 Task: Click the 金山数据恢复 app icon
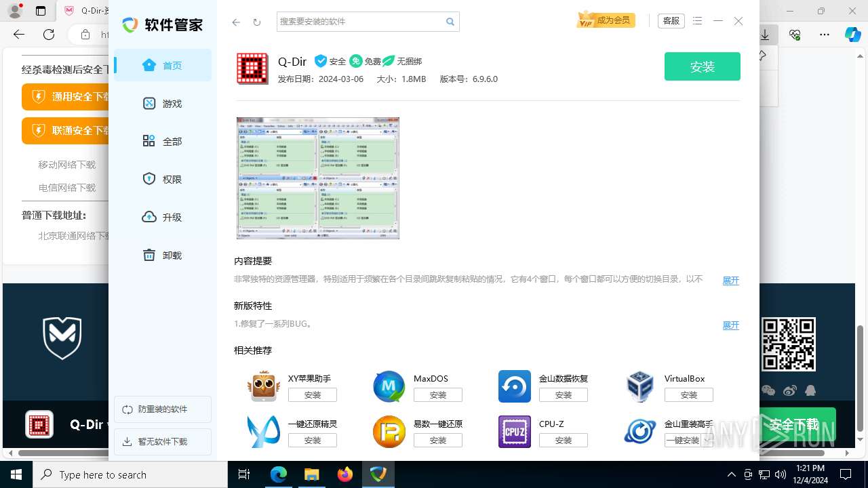click(x=515, y=386)
